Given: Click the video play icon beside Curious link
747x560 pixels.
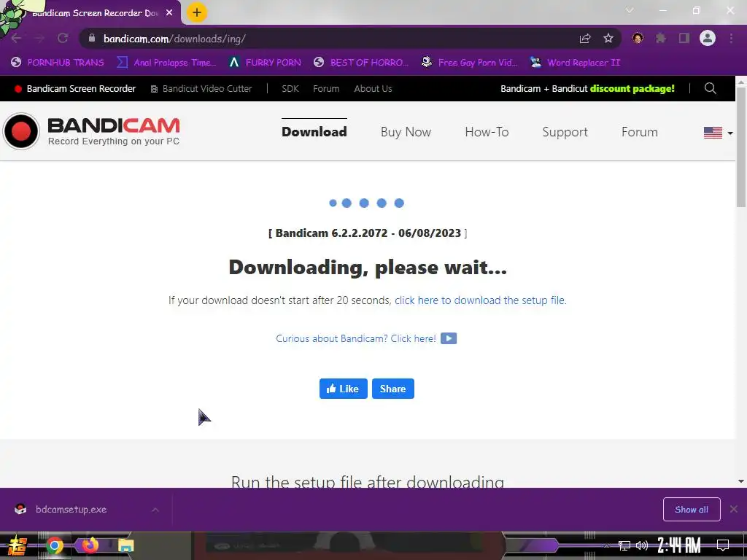Looking at the screenshot, I should coord(449,338).
